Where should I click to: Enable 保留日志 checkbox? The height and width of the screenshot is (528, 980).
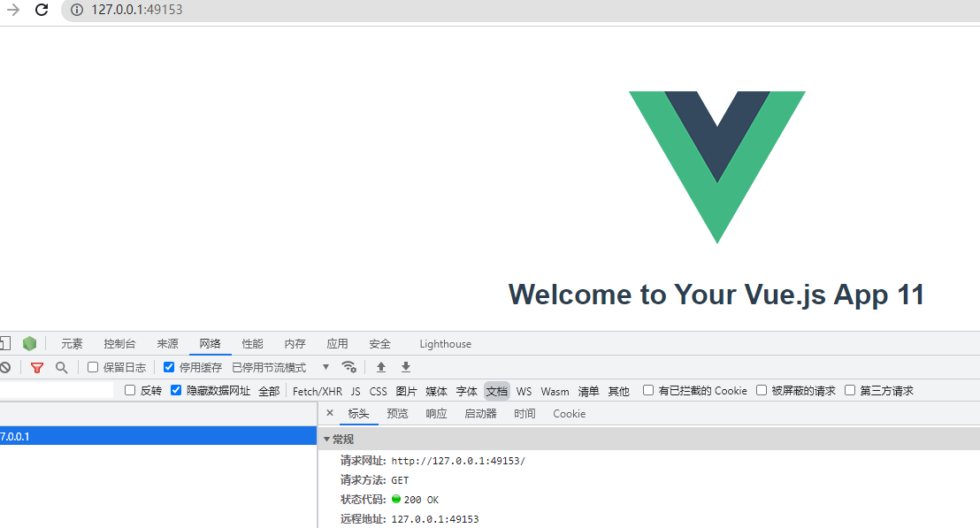[93, 367]
